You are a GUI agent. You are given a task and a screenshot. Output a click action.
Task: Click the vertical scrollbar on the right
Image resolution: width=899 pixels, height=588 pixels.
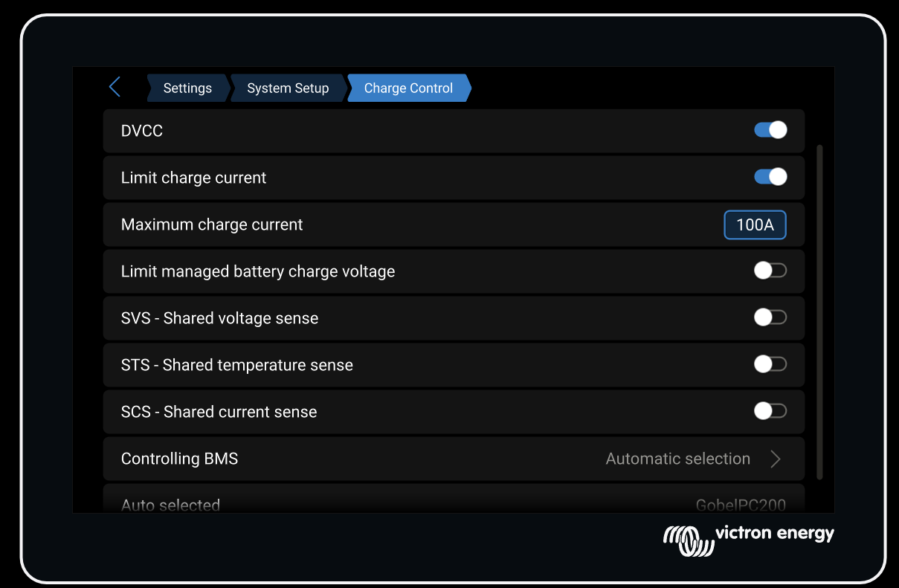click(819, 312)
